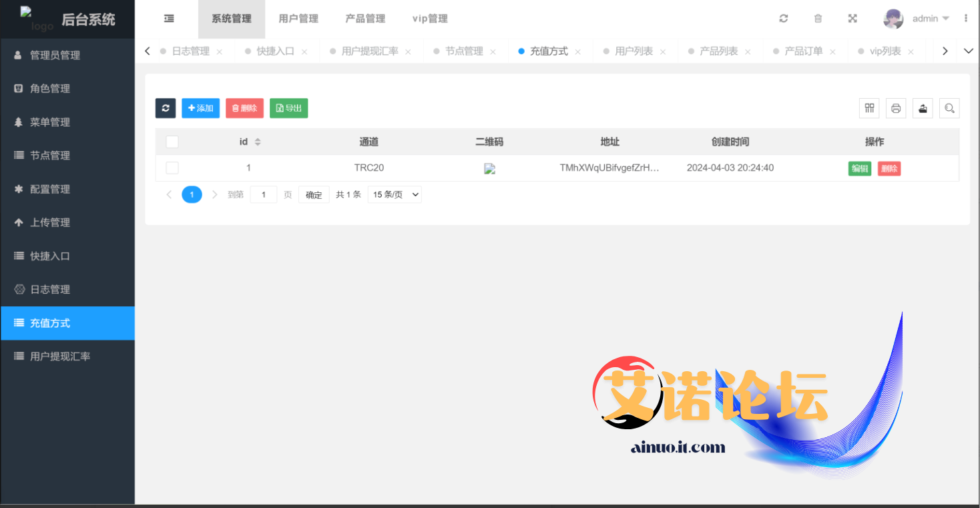980x508 pixels.
Task: Toggle fullscreen with the expand icon
Action: 852,19
